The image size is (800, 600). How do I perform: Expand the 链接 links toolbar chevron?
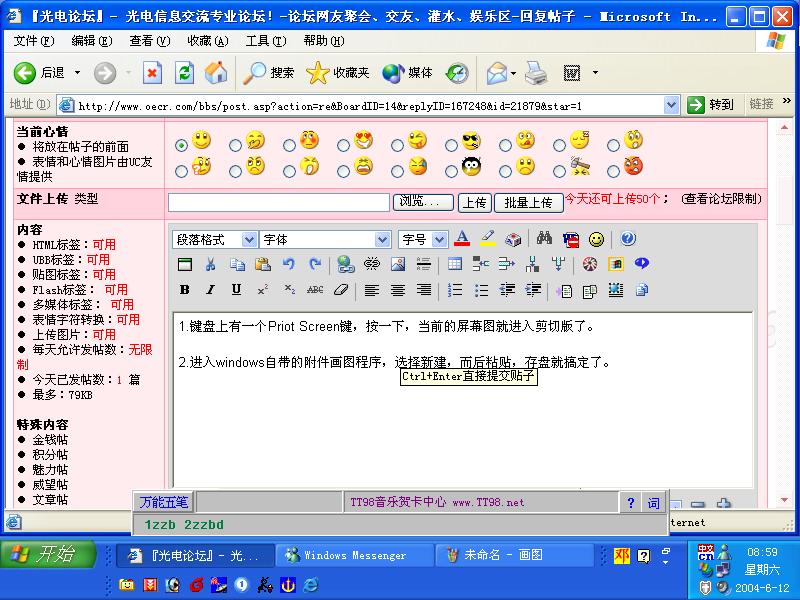[x=786, y=101]
